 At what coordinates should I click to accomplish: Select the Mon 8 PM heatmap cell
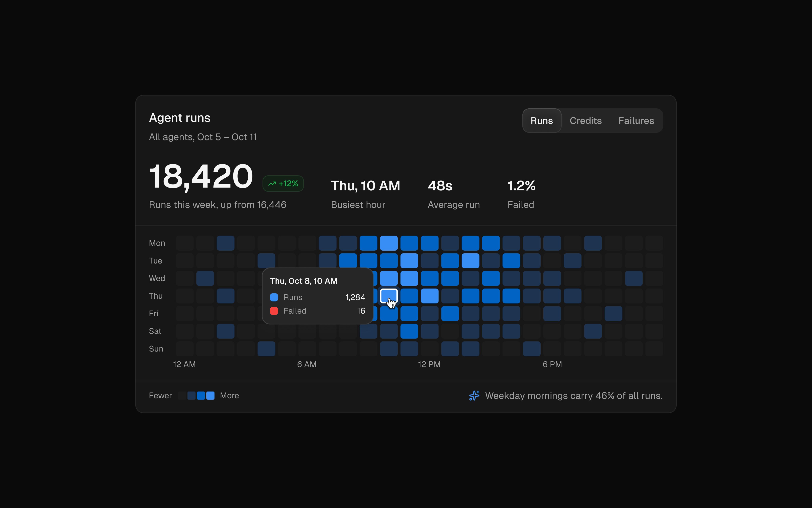[x=593, y=243]
